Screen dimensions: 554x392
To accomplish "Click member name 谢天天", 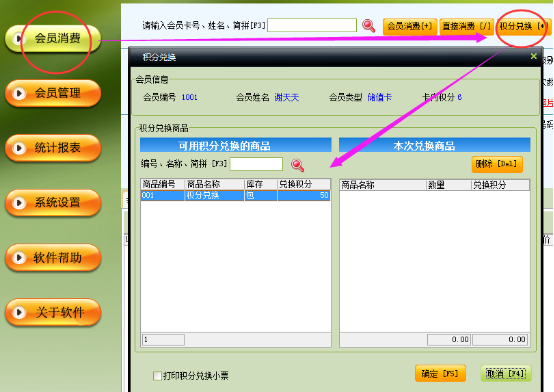I will tap(287, 97).
